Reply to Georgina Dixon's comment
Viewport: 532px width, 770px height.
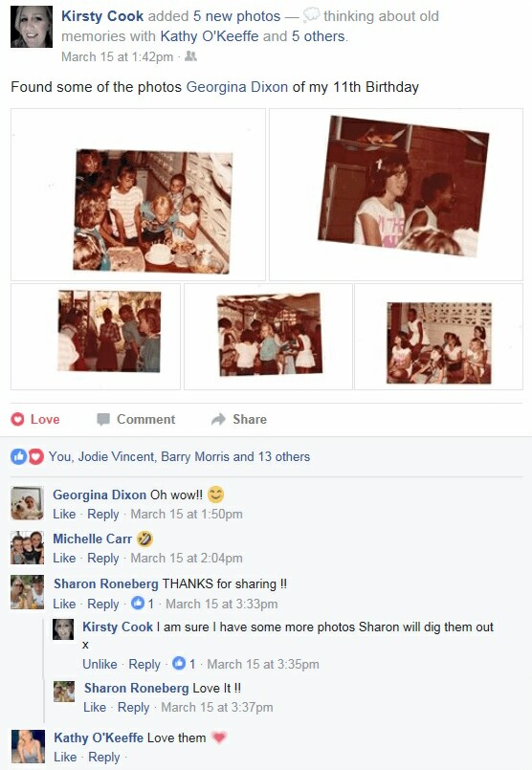pos(103,515)
